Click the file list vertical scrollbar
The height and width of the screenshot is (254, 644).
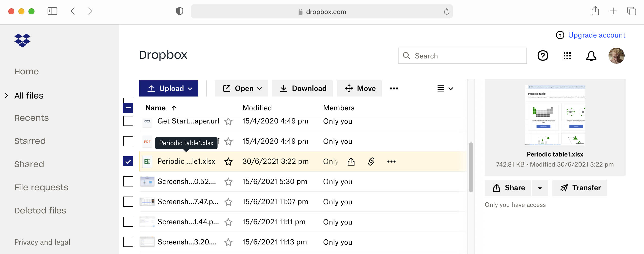click(471, 167)
